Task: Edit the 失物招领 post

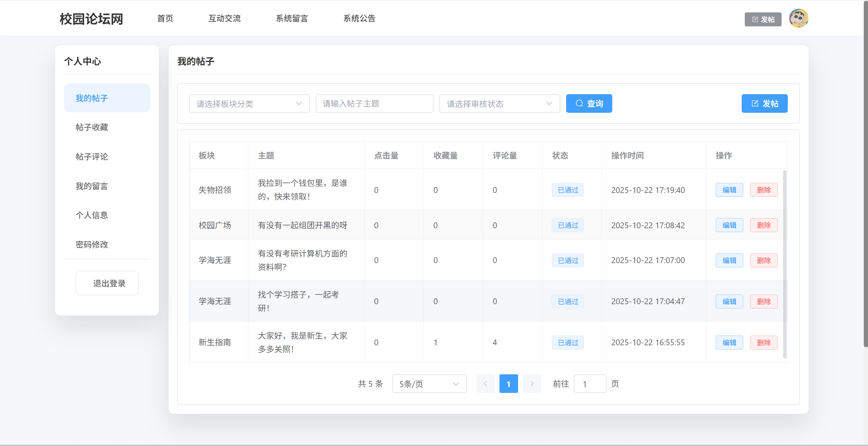Action: (x=729, y=190)
